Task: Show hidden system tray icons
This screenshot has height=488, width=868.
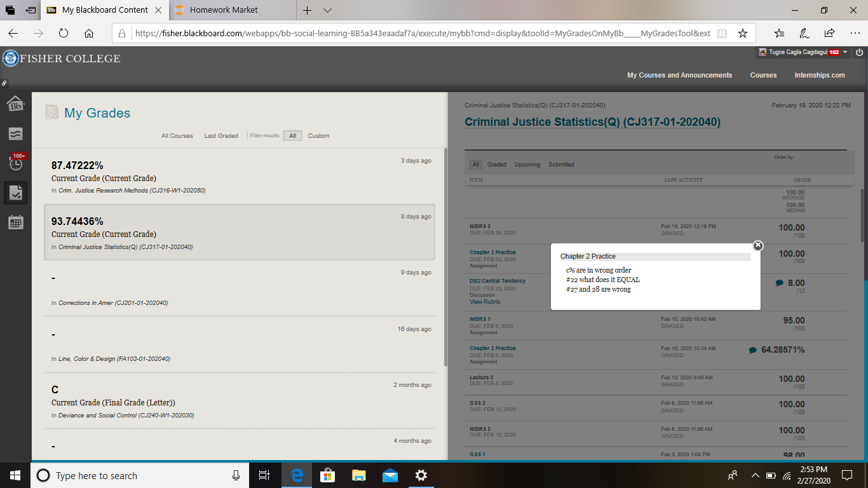Action: [x=755, y=475]
